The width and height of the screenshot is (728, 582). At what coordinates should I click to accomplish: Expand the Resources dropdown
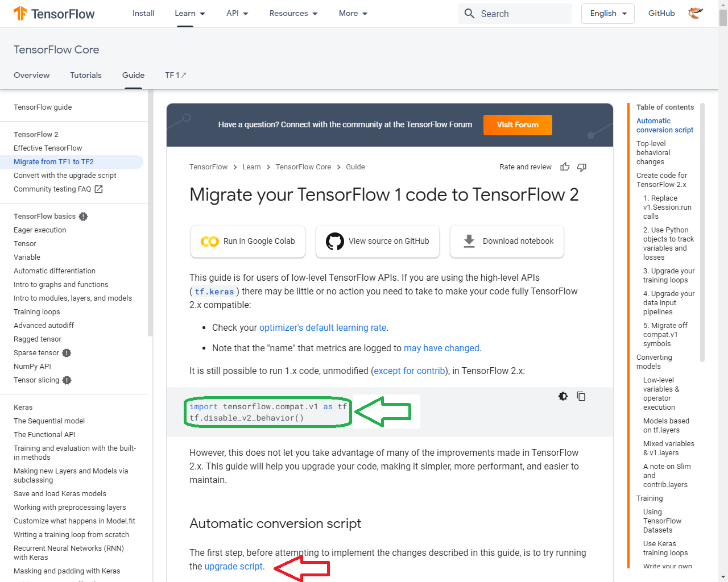click(293, 14)
